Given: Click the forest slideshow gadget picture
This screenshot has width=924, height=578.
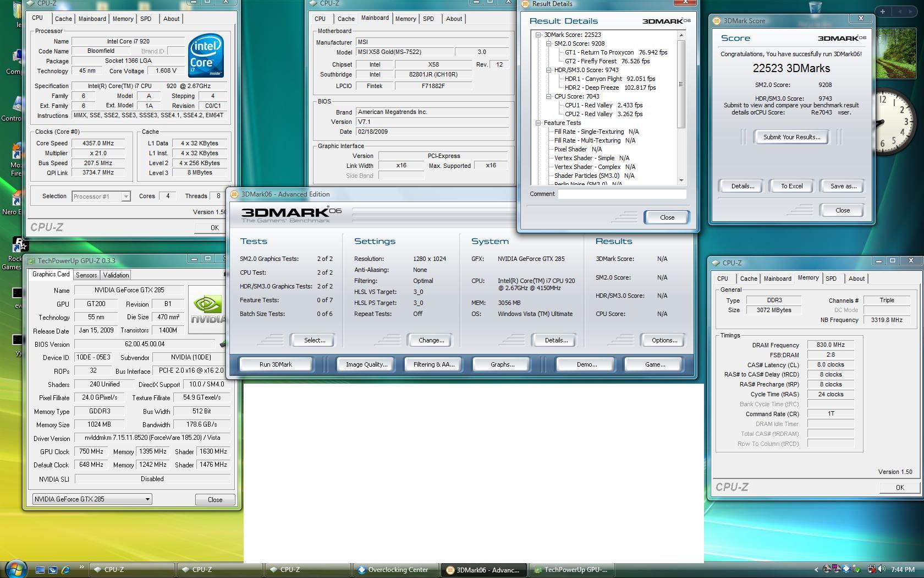Looking at the screenshot, I should pos(897,53).
